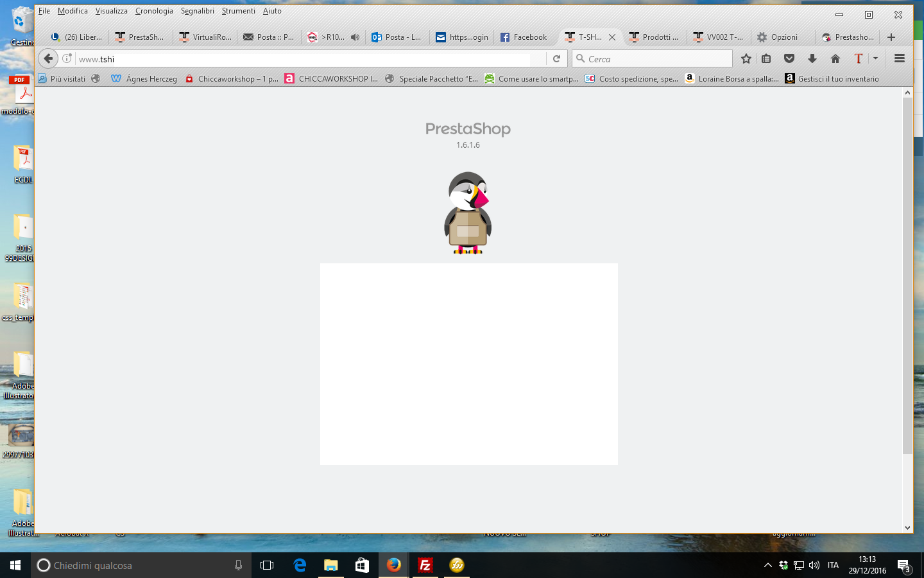Mute the audio on the >R10 tab
The height and width of the screenshot is (578, 924).
(x=355, y=37)
